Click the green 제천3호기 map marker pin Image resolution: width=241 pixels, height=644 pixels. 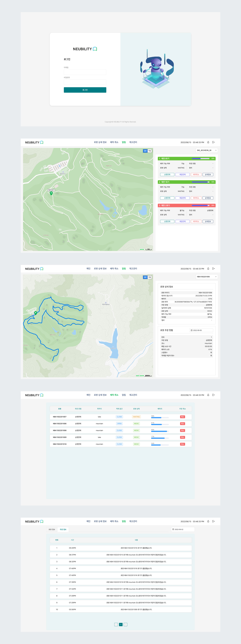coord(51,193)
